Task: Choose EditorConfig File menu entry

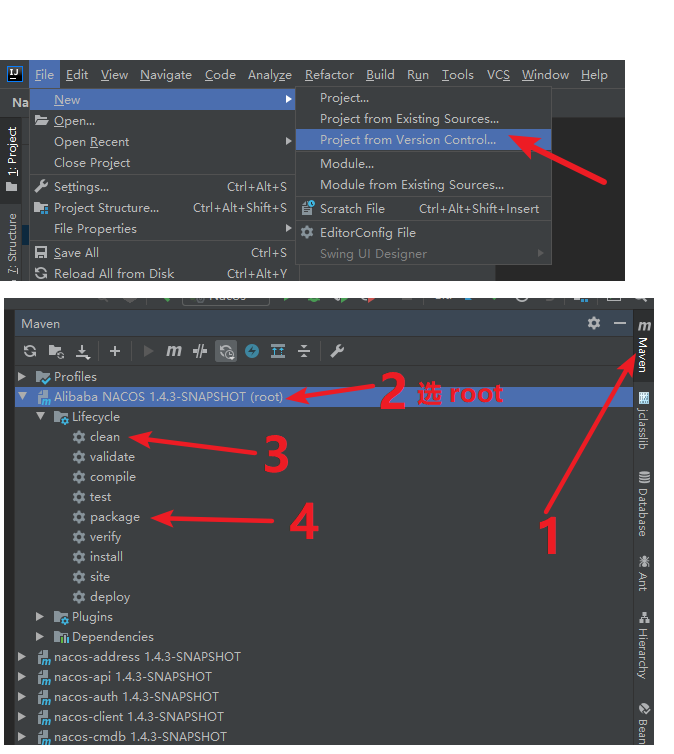Action: point(423,233)
